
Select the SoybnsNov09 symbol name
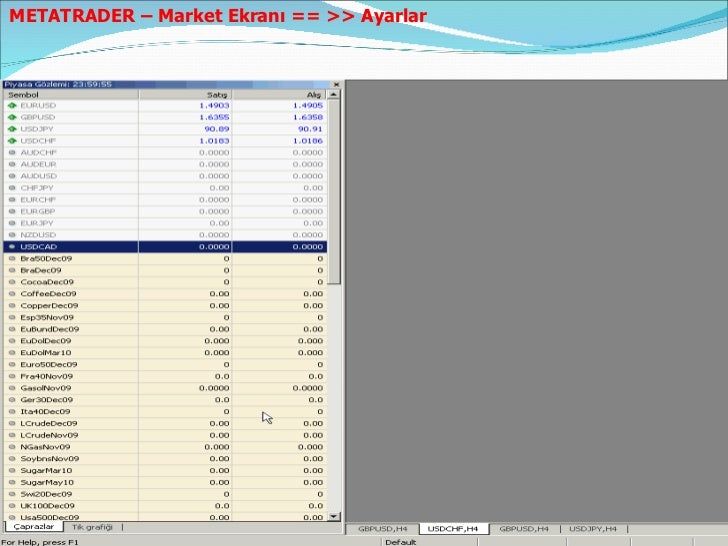(50, 459)
